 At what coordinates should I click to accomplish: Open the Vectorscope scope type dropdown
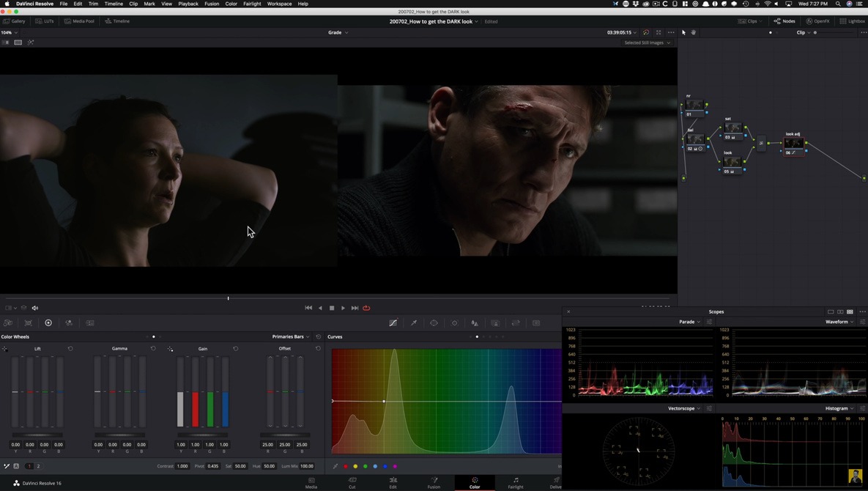[x=684, y=408]
